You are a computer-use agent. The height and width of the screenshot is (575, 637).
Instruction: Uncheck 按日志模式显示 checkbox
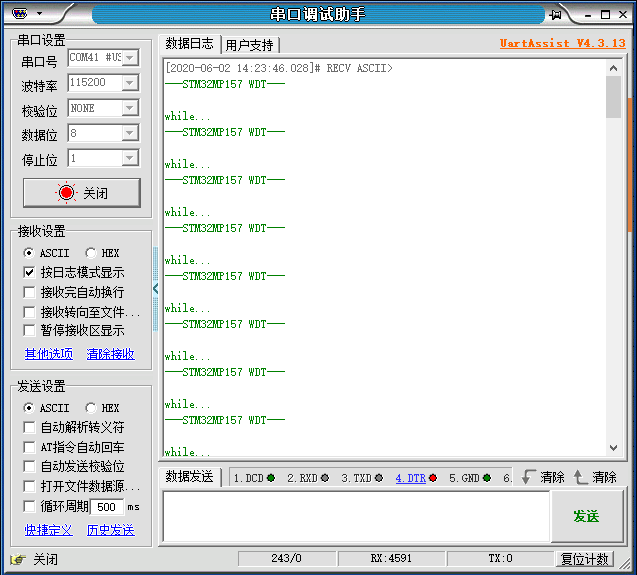29,272
